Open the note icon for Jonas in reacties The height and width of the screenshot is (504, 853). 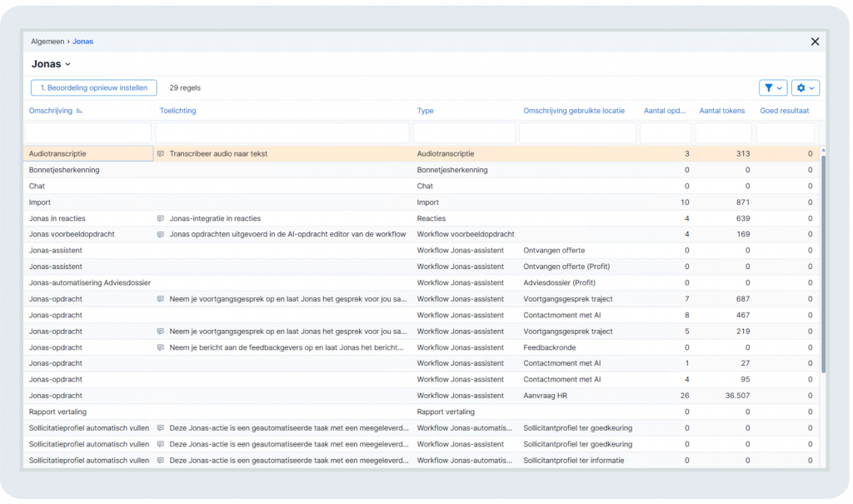(161, 219)
